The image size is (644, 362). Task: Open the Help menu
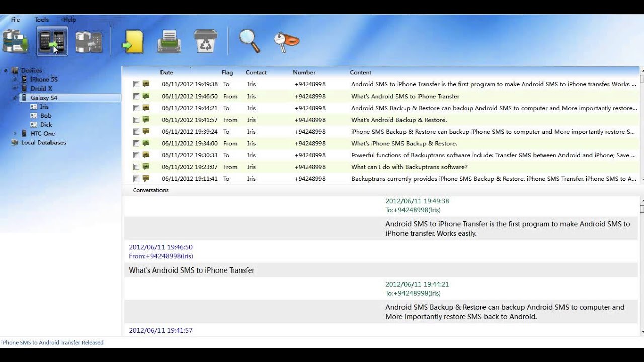[69, 20]
